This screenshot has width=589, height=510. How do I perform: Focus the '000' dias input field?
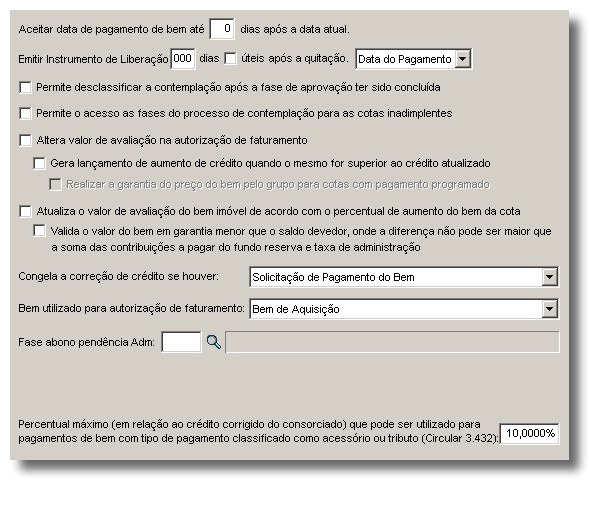183,59
